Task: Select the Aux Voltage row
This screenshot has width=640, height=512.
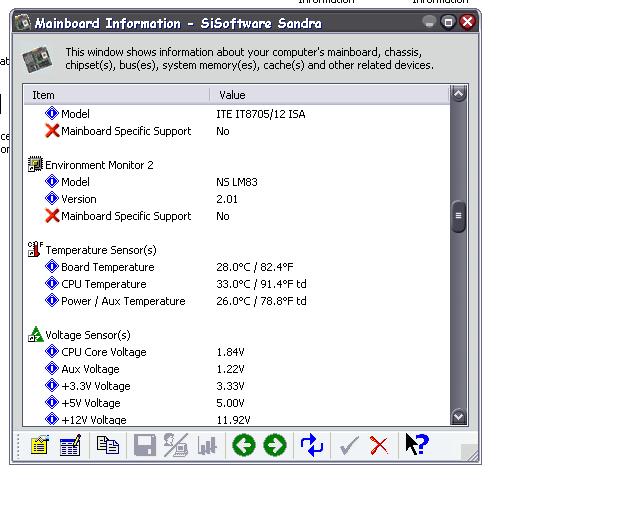Action: coord(237,369)
